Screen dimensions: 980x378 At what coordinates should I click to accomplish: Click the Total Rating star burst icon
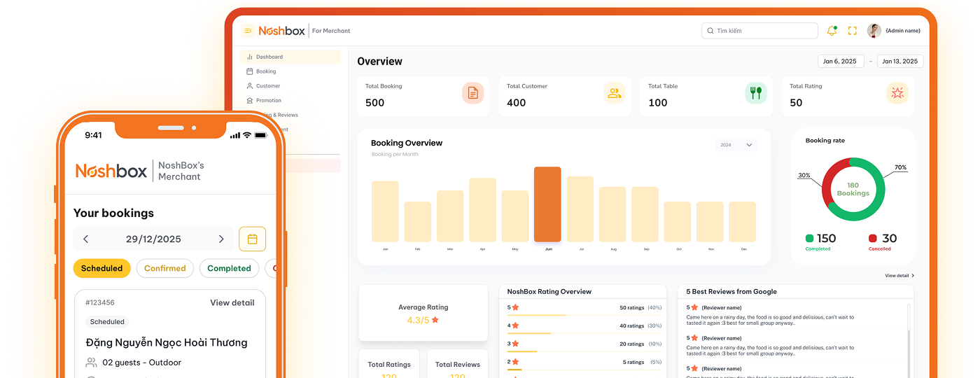[x=897, y=93]
